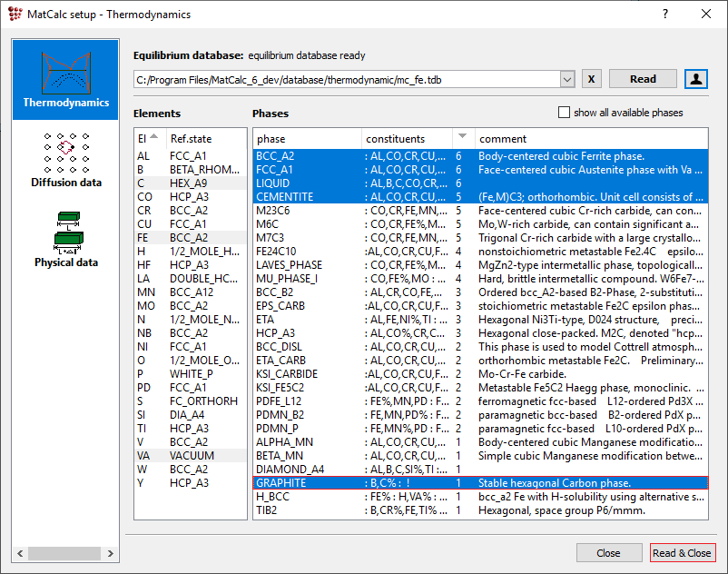Click the user profile icon button

pos(696,79)
